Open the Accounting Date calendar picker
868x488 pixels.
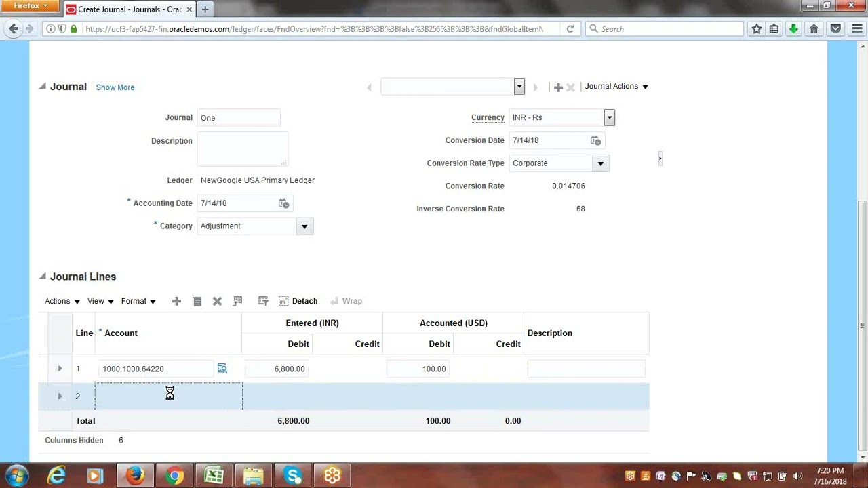click(x=283, y=203)
